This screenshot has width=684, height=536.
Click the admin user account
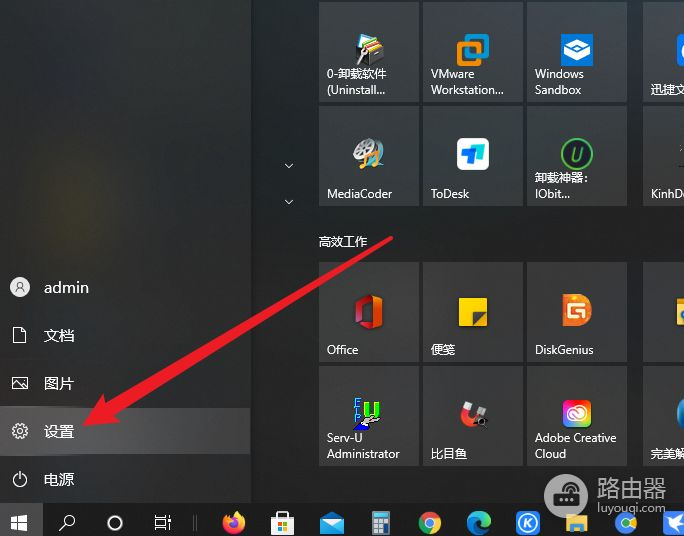(x=65, y=288)
